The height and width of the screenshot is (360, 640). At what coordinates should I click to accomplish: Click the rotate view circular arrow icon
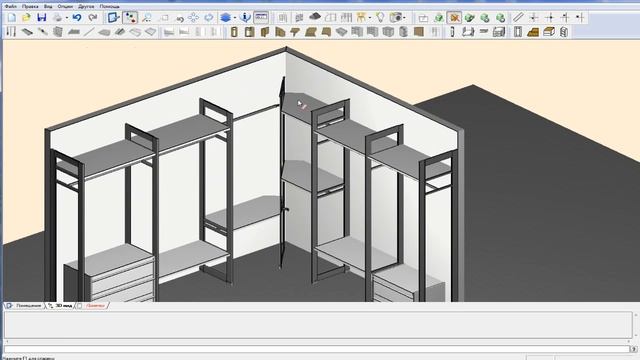[209, 18]
